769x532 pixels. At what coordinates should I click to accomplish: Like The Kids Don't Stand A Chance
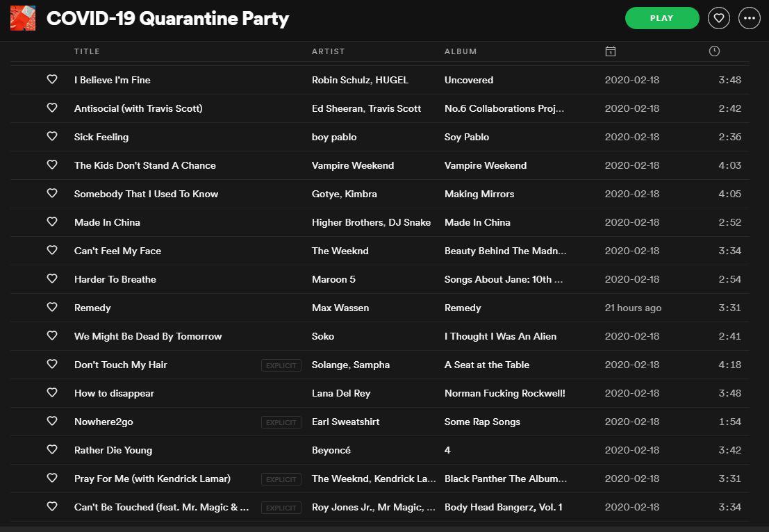click(52, 165)
